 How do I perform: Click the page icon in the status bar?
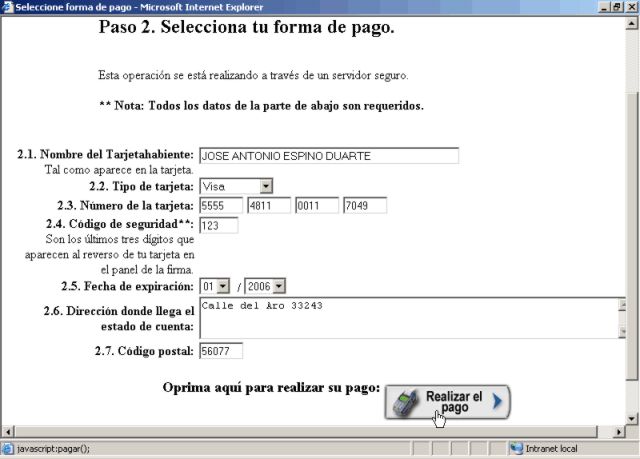(x=8, y=448)
